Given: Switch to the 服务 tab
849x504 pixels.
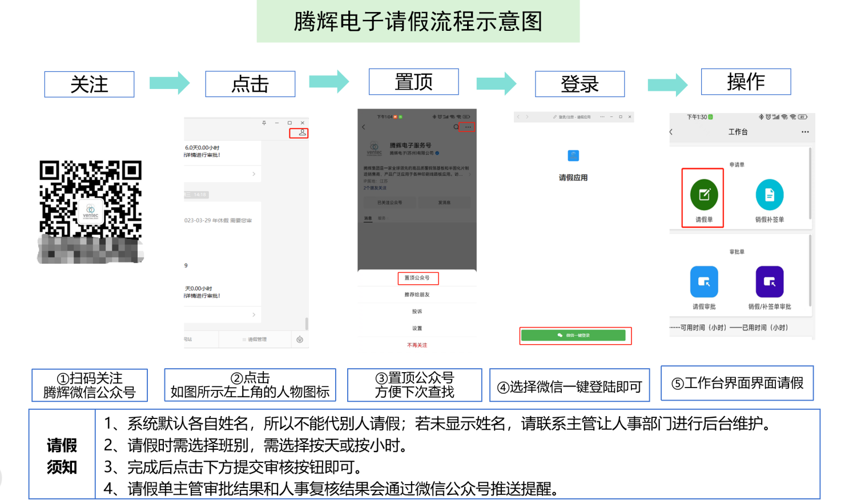Looking at the screenshot, I should 381,218.
